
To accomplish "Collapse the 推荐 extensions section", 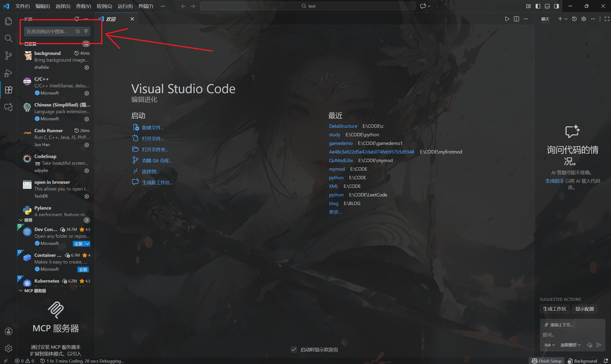I will [21, 220].
